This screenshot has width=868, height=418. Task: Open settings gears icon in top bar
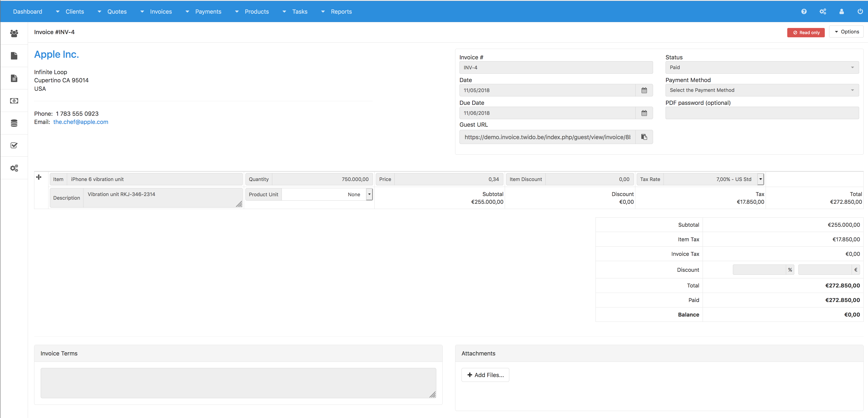point(823,11)
